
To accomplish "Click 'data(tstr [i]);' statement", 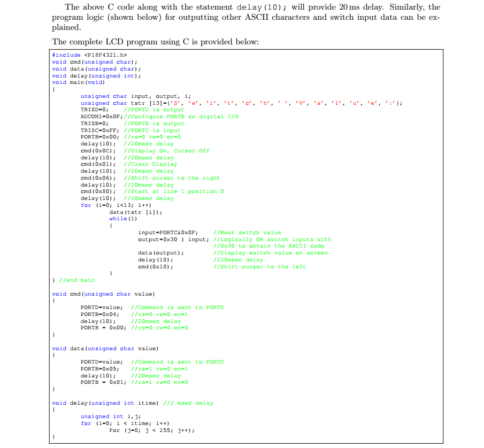I will coord(136,212).
